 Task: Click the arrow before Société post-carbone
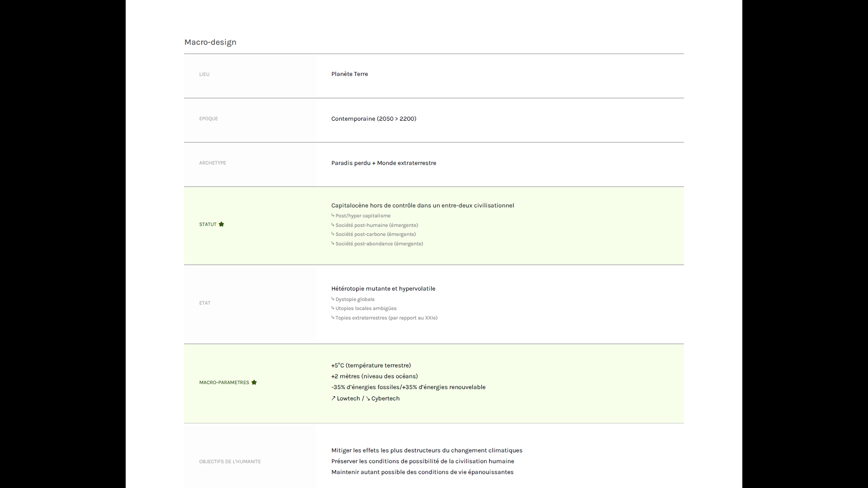[333, 234]
